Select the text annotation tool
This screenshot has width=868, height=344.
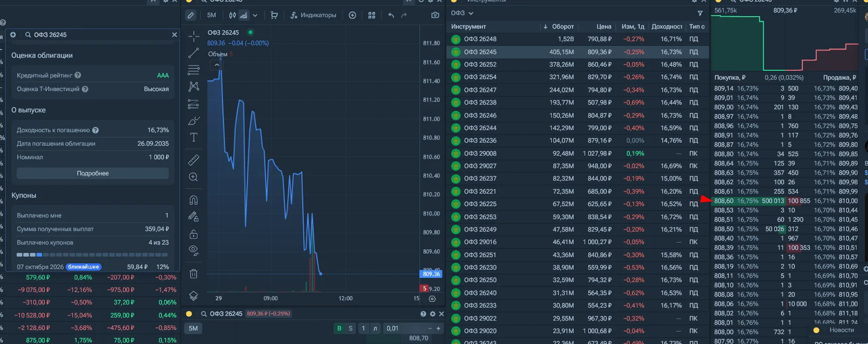194,137
